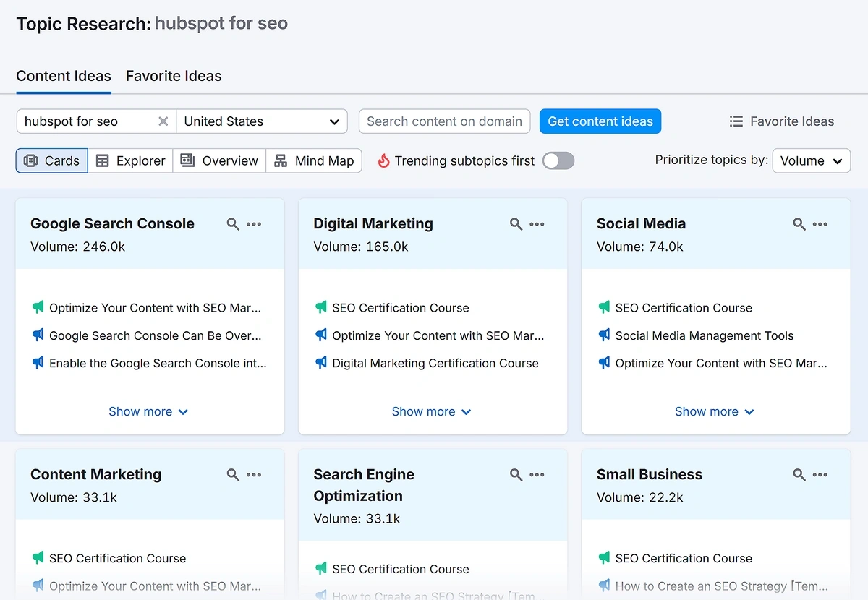The width and height of the screenshot is (868, 600).
Task: Click green megaphone in Social Media card
Action: pyautogui.click(x=604, y=307)
